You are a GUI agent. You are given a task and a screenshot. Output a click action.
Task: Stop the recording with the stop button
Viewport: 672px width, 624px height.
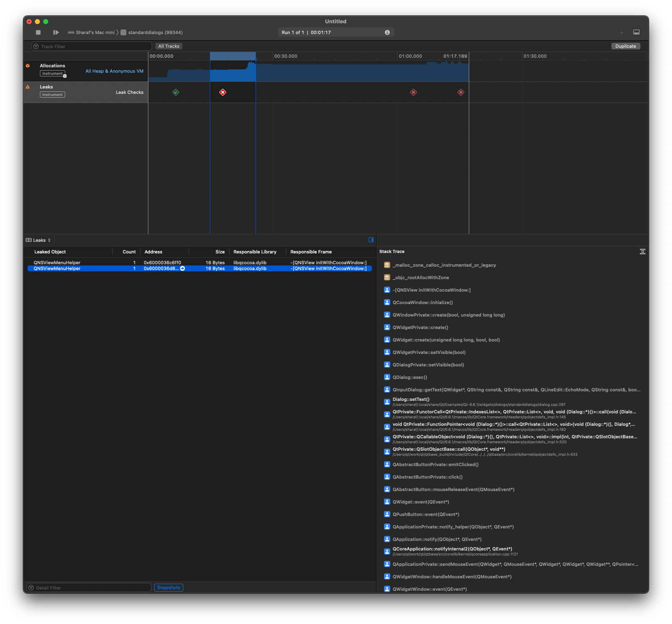click(x=38, y=32)
